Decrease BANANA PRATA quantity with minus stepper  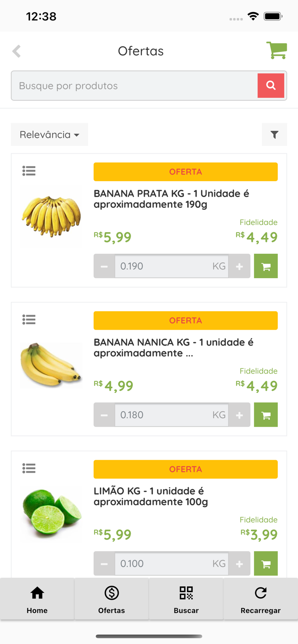[x=104, y=266]
